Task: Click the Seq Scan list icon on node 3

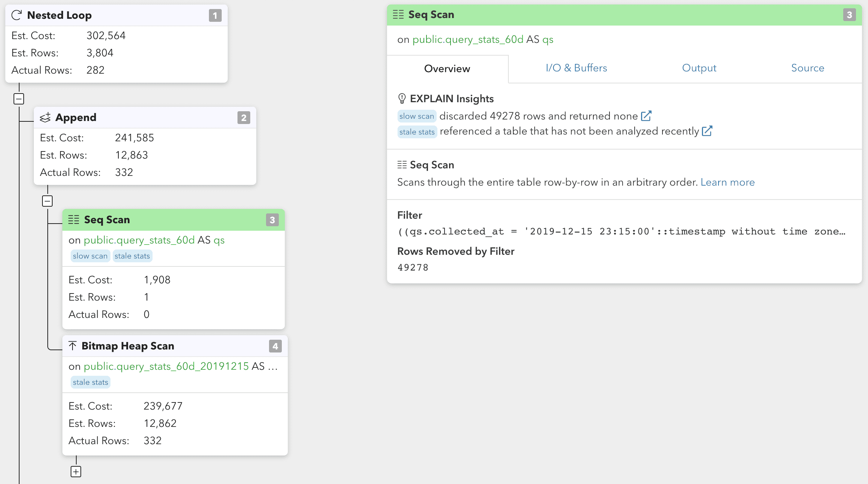Action: pos(74,220)
